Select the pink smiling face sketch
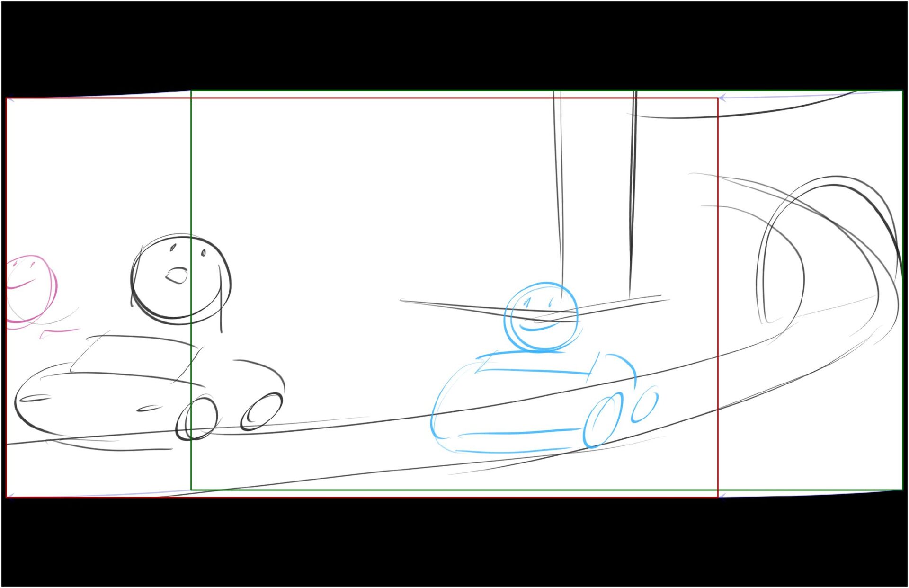909x588 pixels. 29,290
